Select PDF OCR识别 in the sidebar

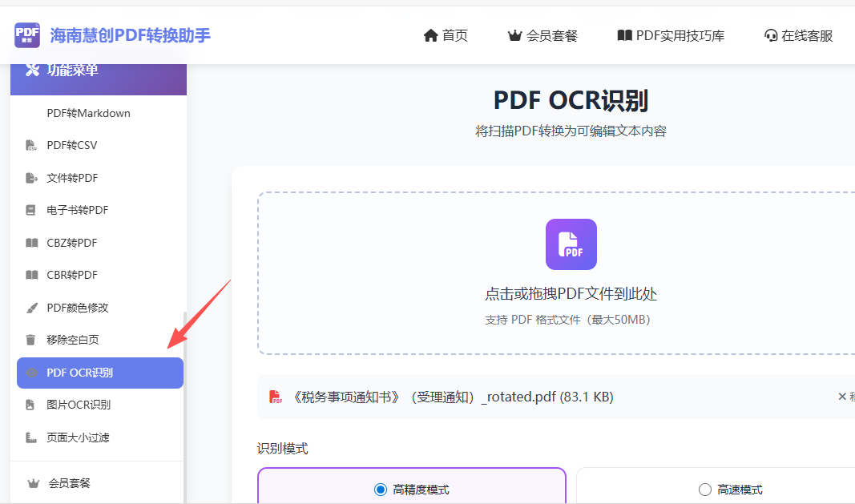(100, 373)
